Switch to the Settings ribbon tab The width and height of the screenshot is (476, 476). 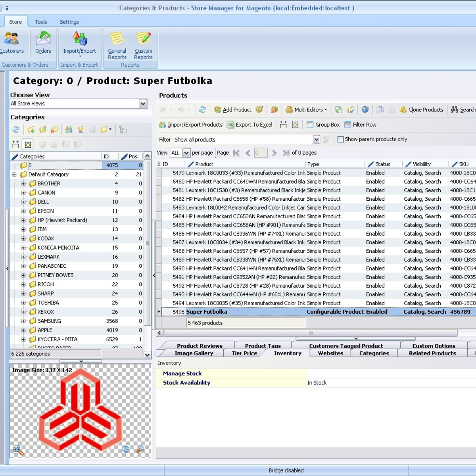pos(69,22)
